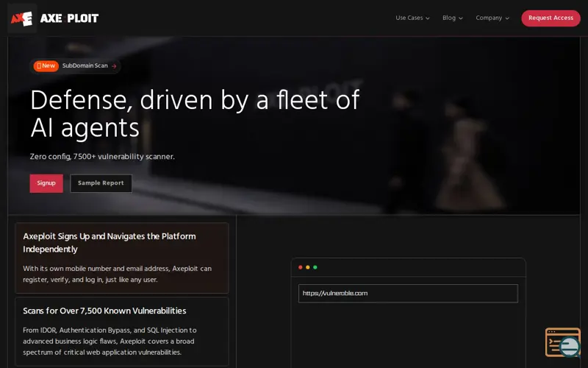The image size is (588, 368).
Task: Click the red Signup button
Action: tap(46, 183)
